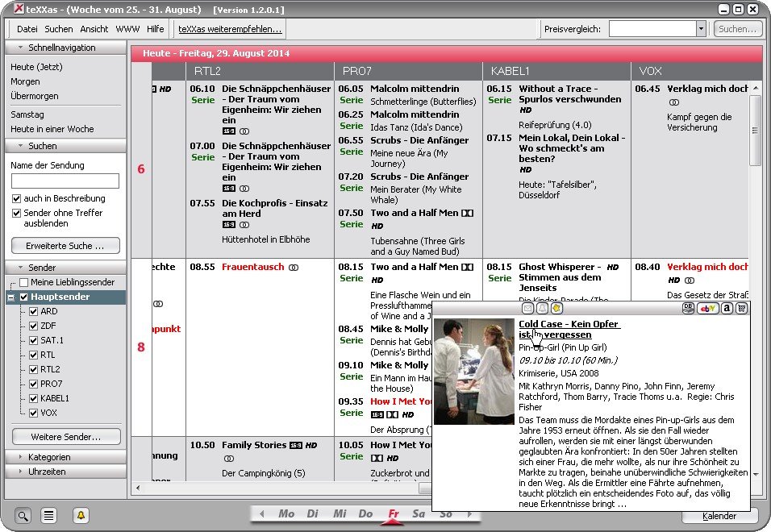Open the Datei menu
Viewport: 771px width, 532px height.
27,29
